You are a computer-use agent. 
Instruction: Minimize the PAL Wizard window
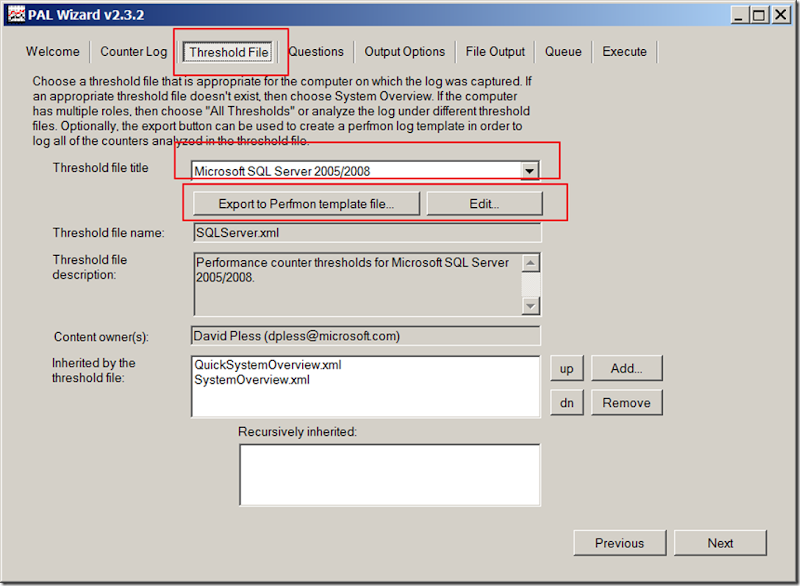(739, 15)
